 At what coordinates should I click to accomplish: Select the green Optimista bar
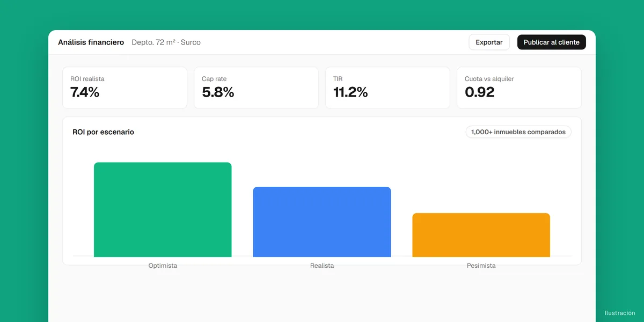pos(163,210)
